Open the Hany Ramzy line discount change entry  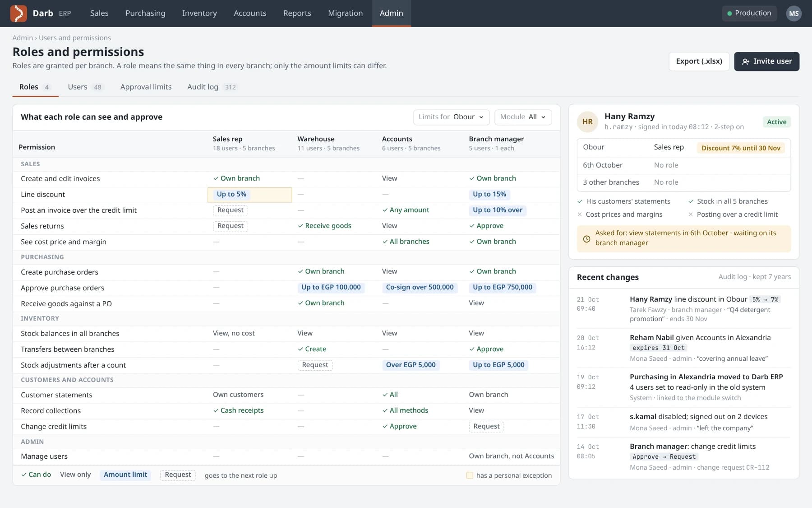[x=683, y=309]
